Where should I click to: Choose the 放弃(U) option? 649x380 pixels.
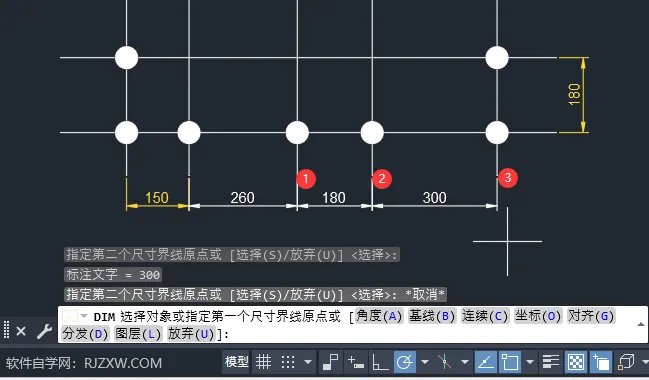click(191, 333)
